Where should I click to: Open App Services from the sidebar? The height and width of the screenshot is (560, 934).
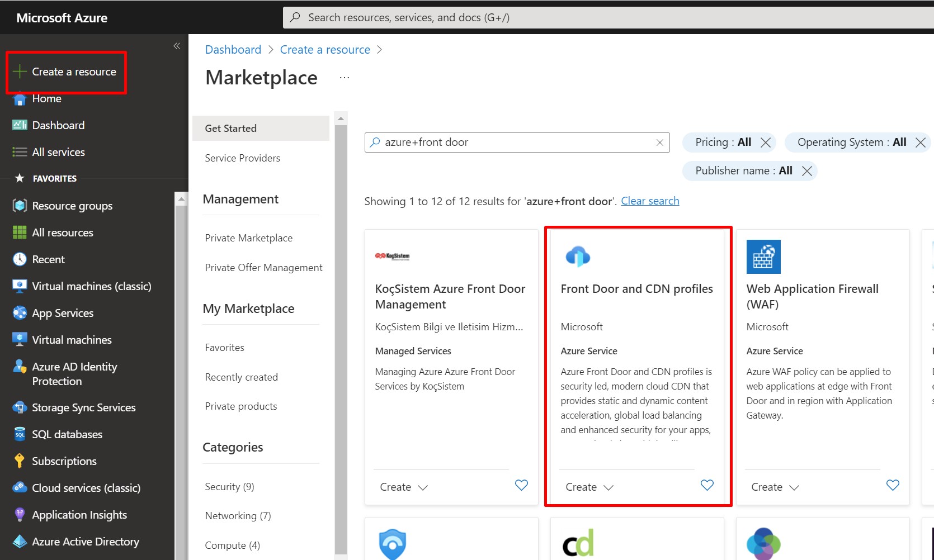click(x=63, y=313)
